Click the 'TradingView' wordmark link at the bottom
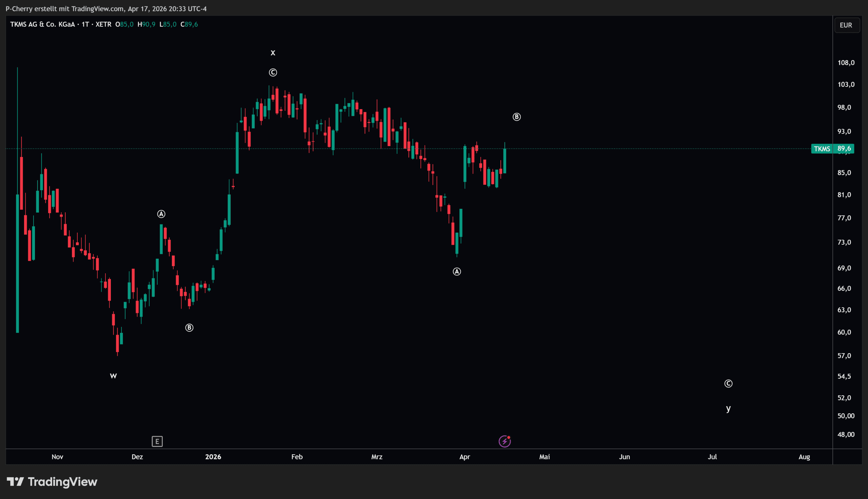This screenshot has height=499, width=868. (62, 481)
